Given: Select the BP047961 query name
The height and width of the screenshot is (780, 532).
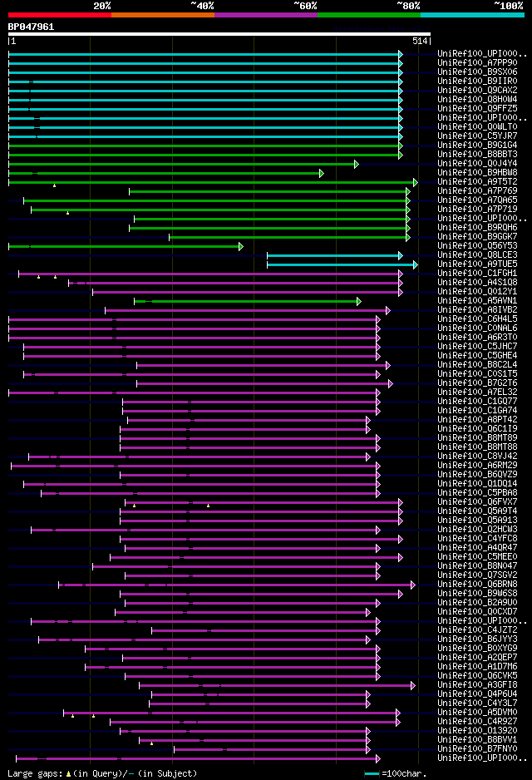Looking at the screenshot, I should click(x=31, y=27).
